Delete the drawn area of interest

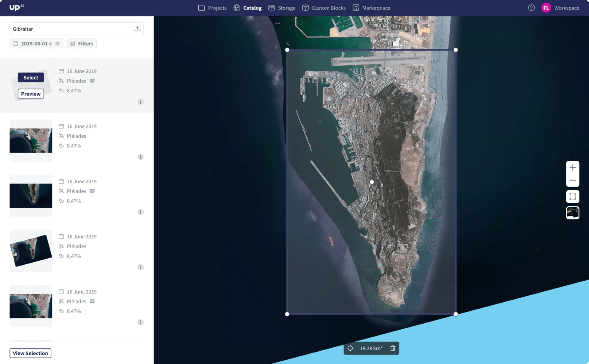point(393,348)
